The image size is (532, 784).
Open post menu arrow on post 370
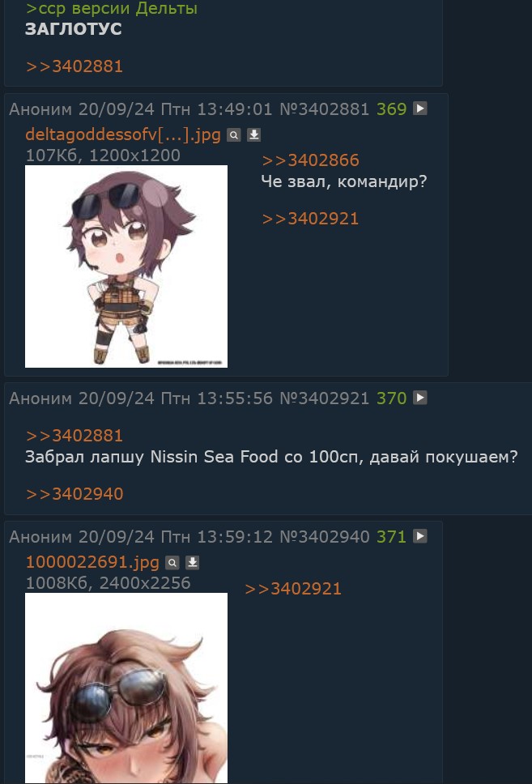click(420, 398)
